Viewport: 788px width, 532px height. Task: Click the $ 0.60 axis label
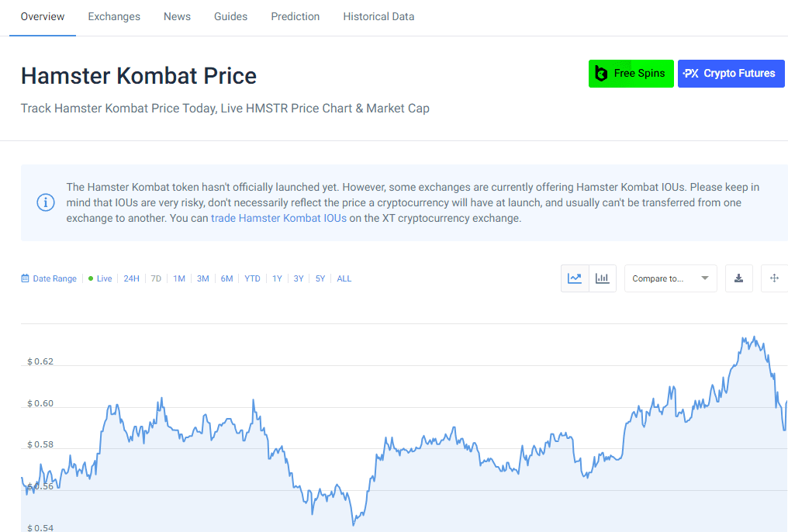(40, 403)
